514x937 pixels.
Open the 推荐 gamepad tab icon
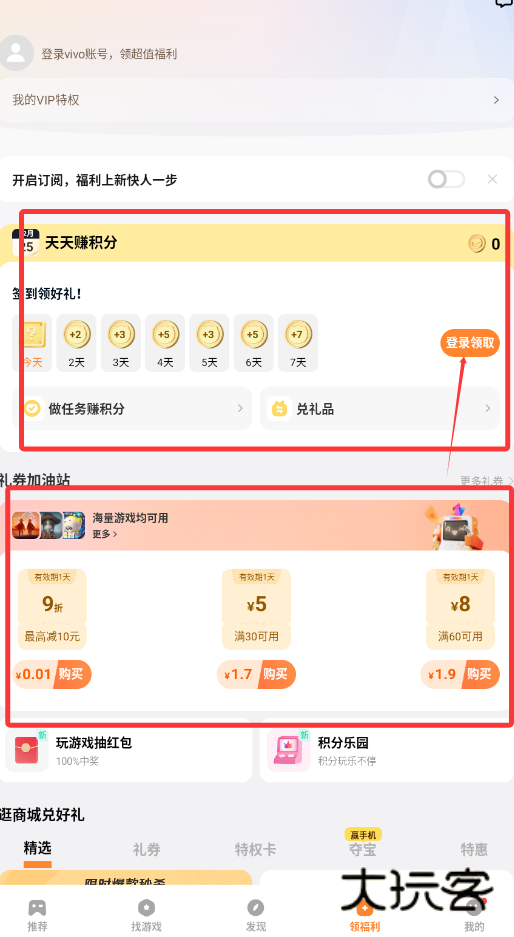(37, 908)
